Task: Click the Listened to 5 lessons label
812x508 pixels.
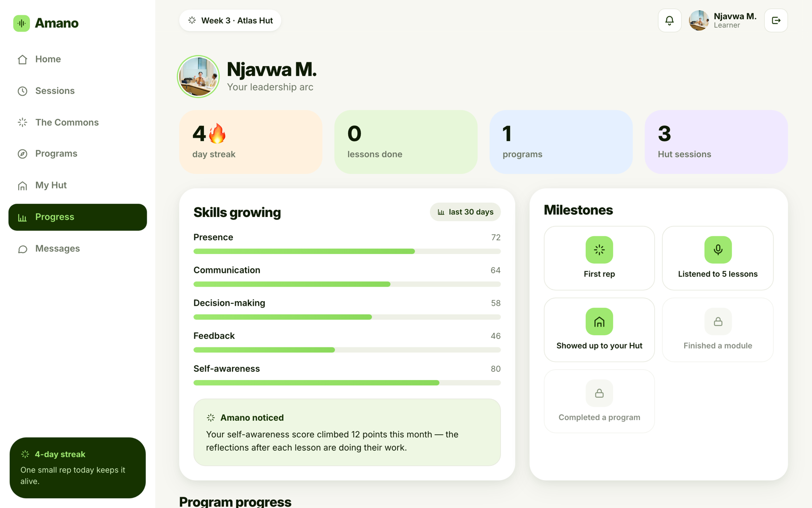Action: (x=718, y=274)
